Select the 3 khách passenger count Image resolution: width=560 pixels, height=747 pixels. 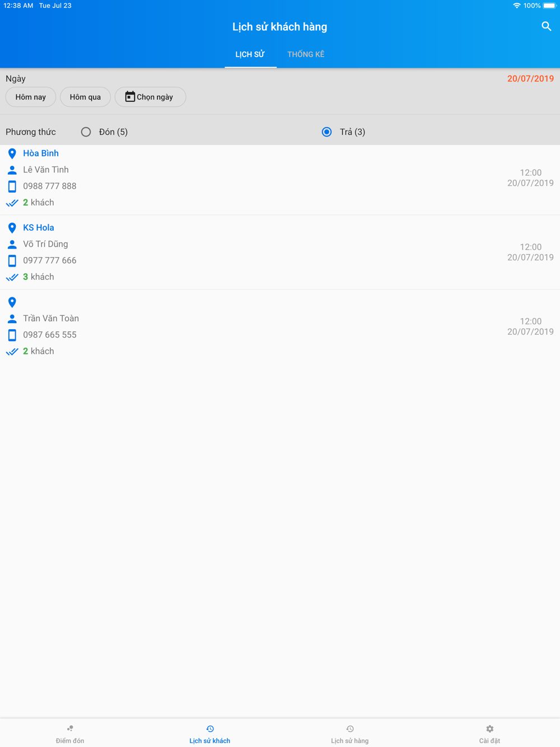[x=39, y=277]
